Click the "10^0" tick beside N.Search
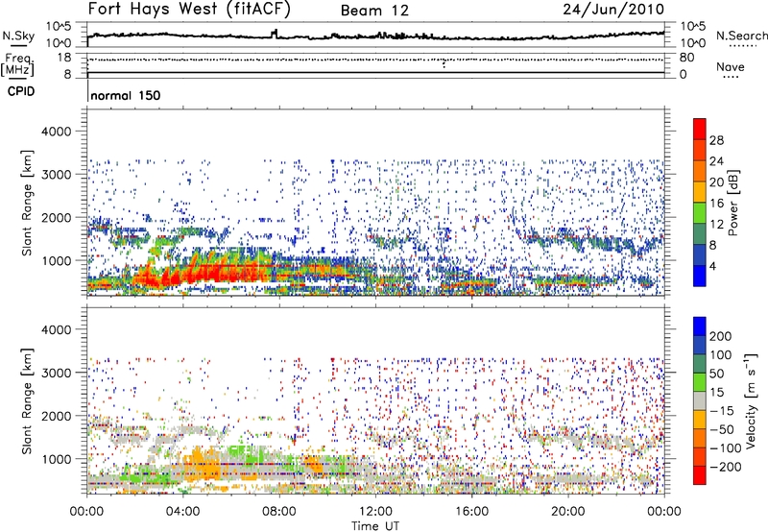The width and height of the screenshot is (768, 532). pos(692,43)
